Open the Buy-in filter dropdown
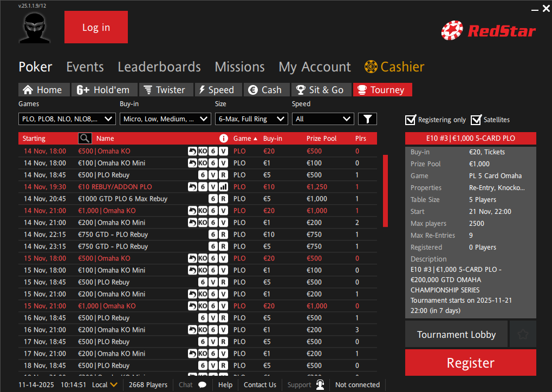This screenshot has width=552, height=392. coord(165,119)
